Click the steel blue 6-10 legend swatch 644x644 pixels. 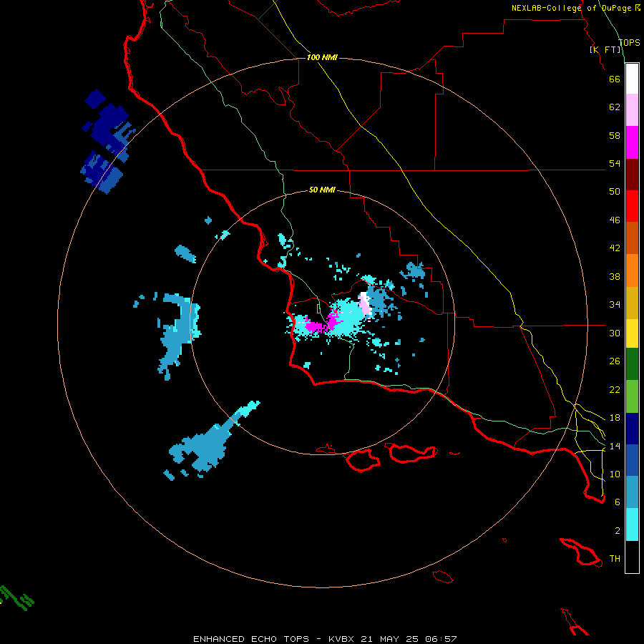point(632,492)
